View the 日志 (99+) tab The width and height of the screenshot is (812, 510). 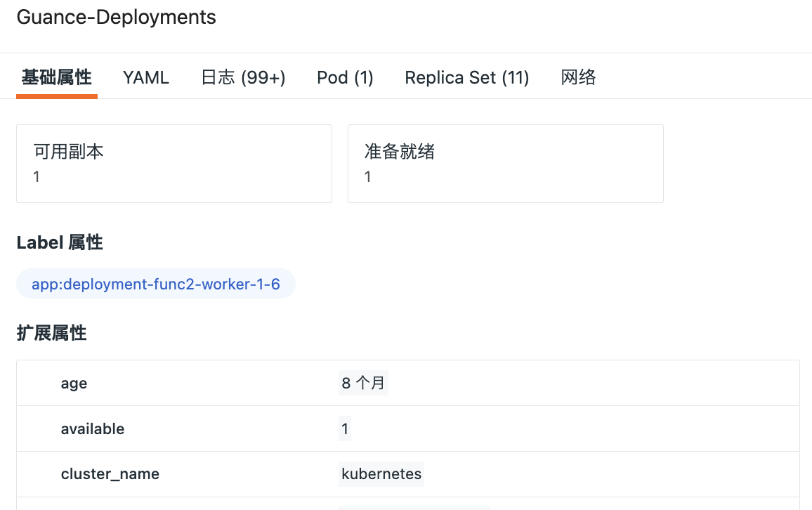(243, 77)
